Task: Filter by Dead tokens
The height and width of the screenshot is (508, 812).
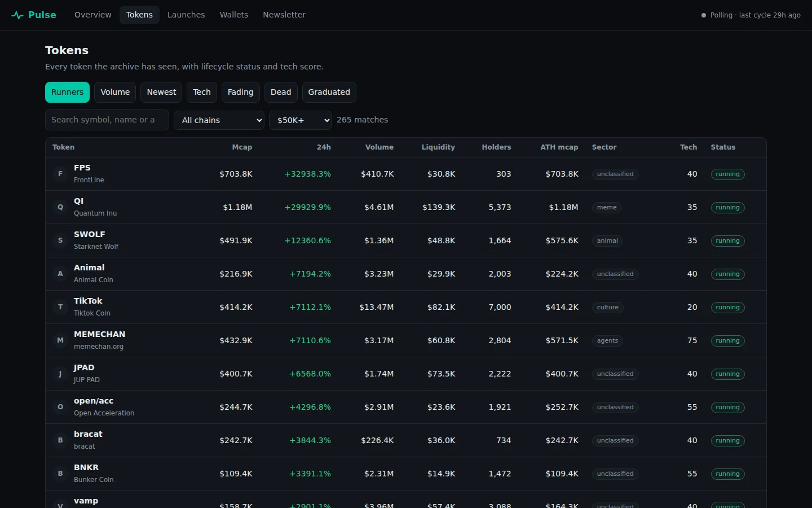Action: tap(281, 92)
